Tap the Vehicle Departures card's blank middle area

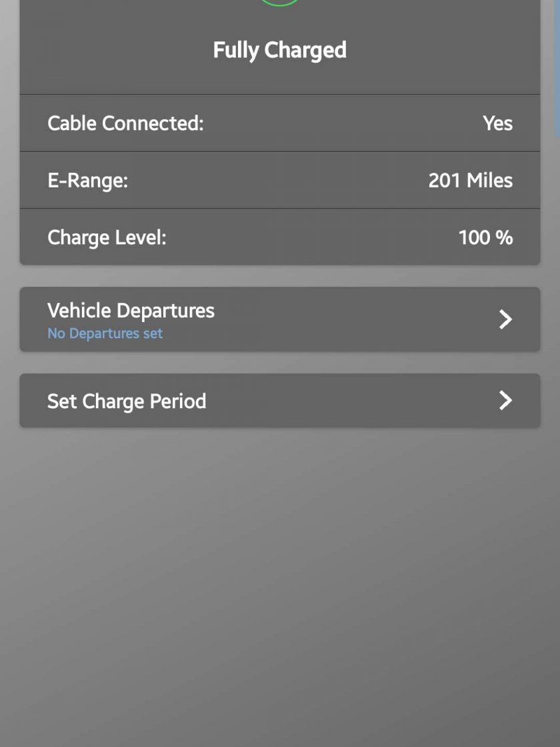[x=353, y=319]
